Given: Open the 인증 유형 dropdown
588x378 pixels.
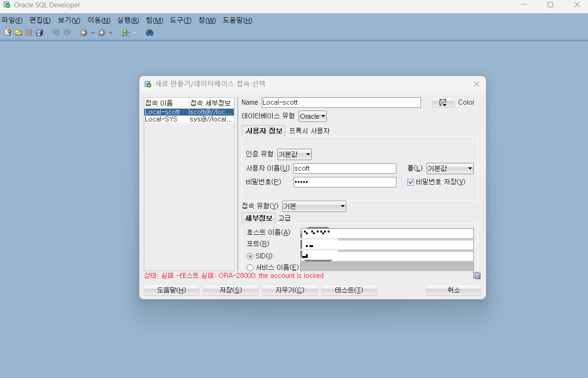Looking at the screenshot, I should [294, 155].
